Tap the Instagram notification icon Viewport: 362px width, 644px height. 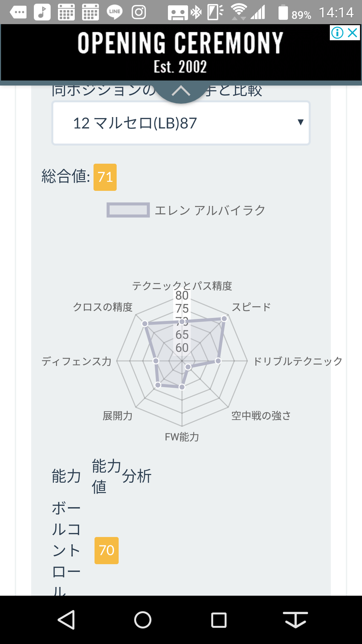coord(139,12)
